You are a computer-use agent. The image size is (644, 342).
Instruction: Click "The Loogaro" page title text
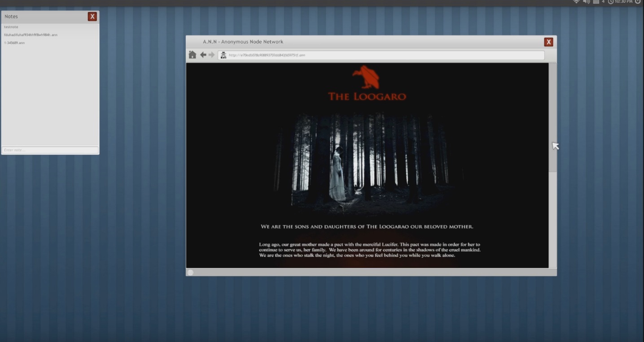click(367, 96)
